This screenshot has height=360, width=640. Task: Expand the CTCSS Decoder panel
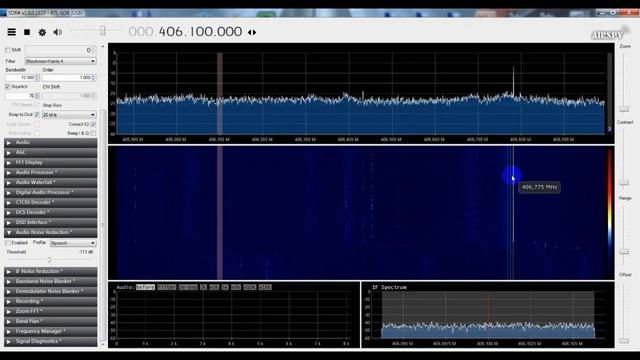[51, 202]
